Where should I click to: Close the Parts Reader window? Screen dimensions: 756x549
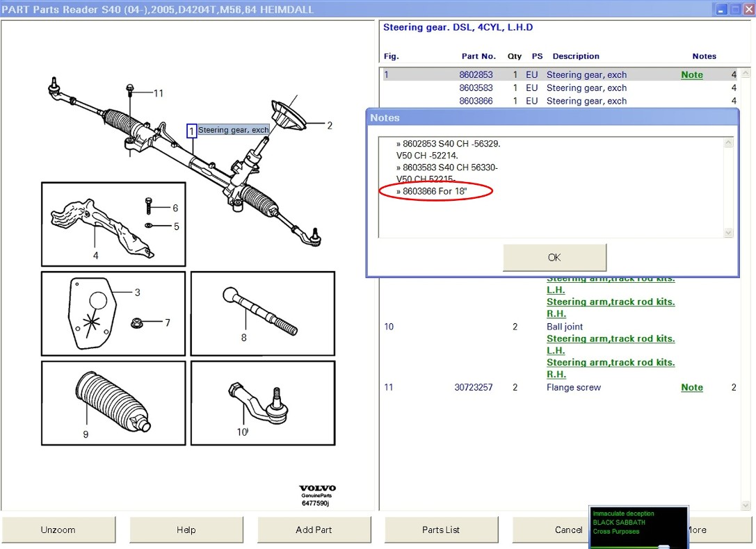[749, 9]
